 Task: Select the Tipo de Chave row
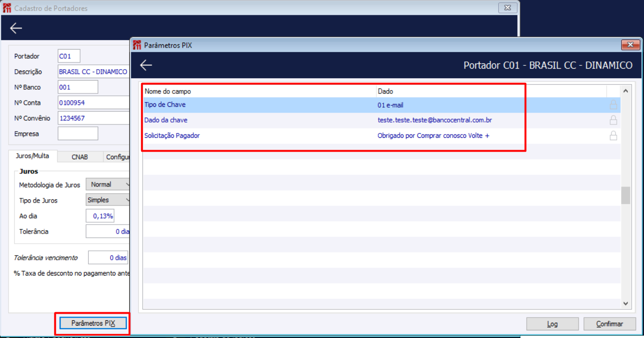click(x=382, y=105)
